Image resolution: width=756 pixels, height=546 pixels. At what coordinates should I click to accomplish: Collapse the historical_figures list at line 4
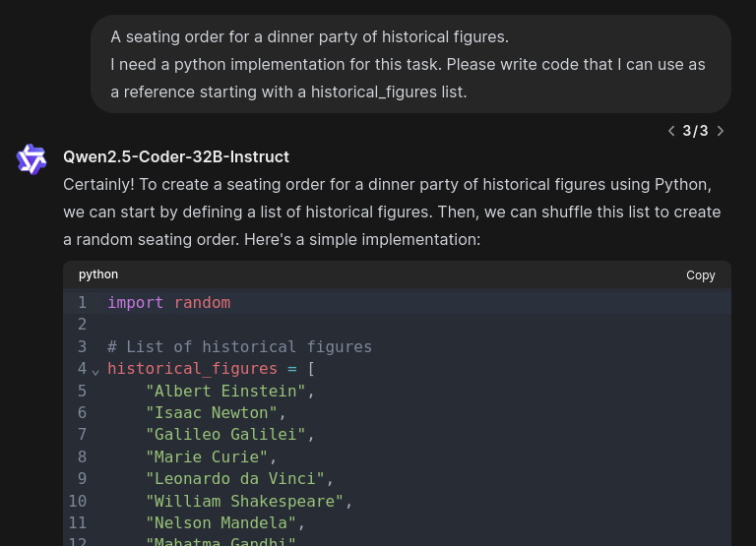[95, 371]
